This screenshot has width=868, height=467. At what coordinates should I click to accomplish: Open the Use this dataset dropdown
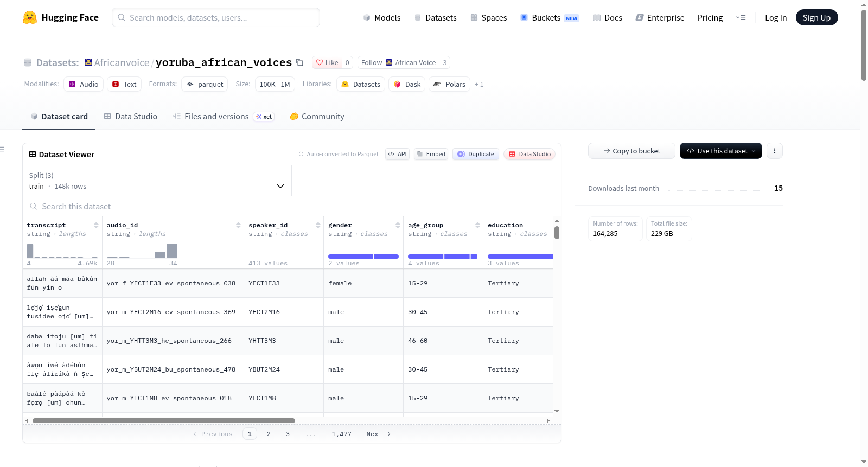pos(721,151)
